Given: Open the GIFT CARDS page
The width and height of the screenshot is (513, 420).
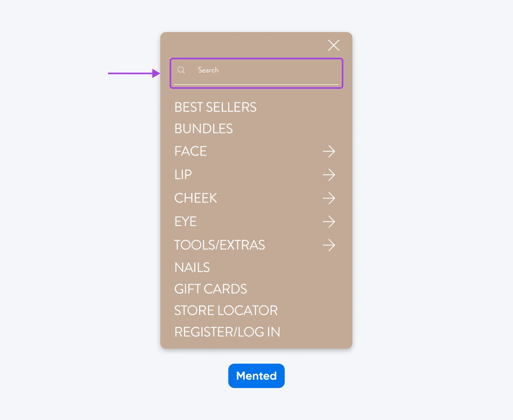Looking at the screenshot, I should pyautogui.click(x=211, y=289).
